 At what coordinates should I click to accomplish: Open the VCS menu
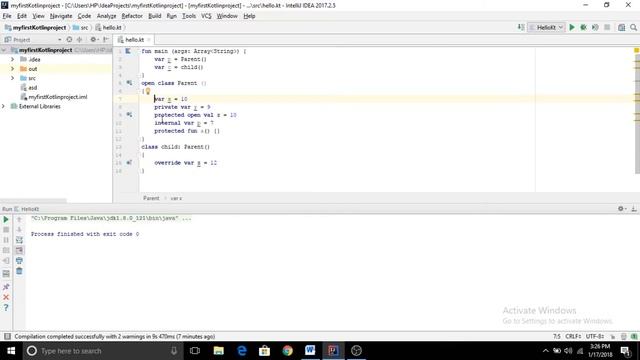tap(206, 16)
